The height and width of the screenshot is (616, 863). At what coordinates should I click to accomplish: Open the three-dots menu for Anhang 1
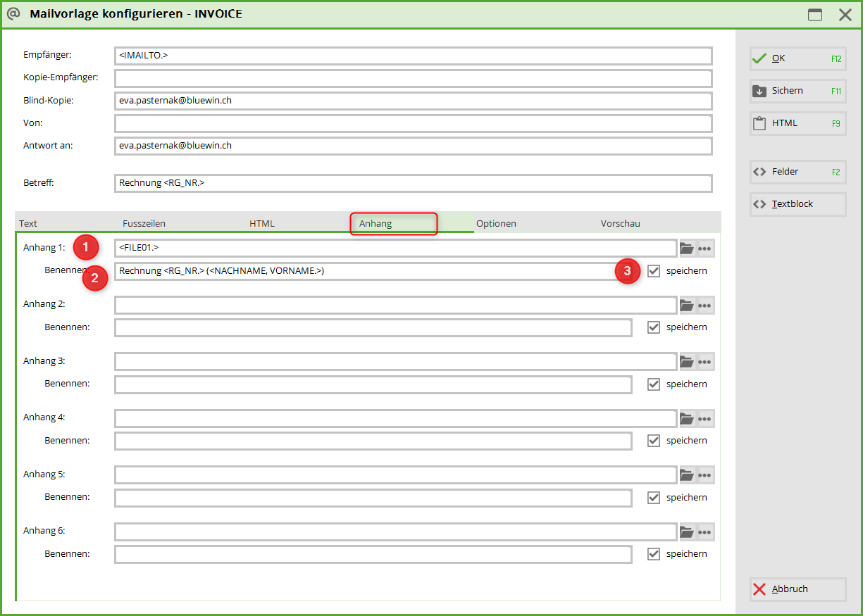click(705, 248)
